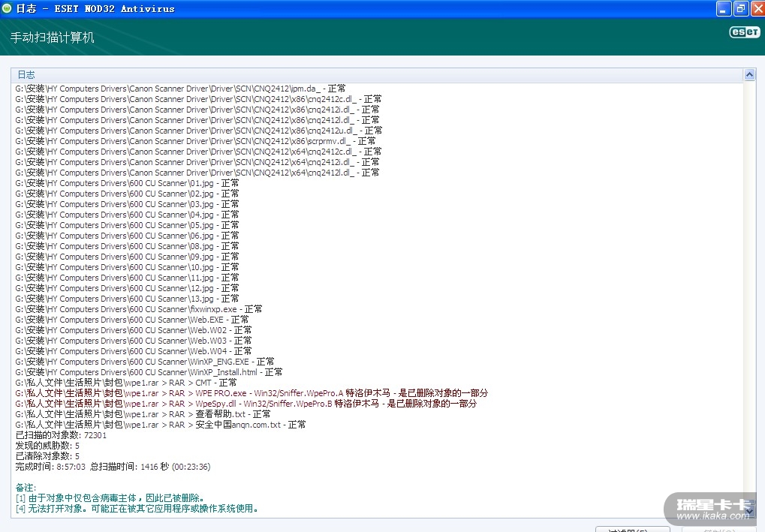
Task: Select the log row for 600 CU Scanner\09.jpg
Action: pyautogui.click(x=128, y=257)
